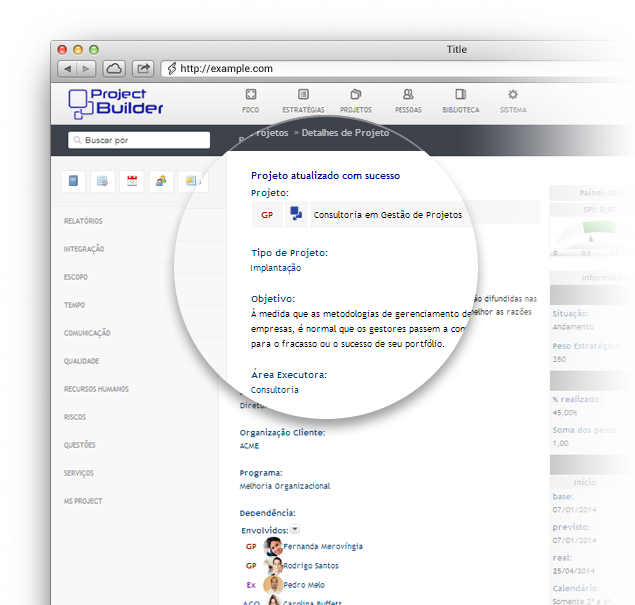Expand the Envolvidos dropdown arrow
This screenshot has width=635, height=605.
tap(295, 530)
